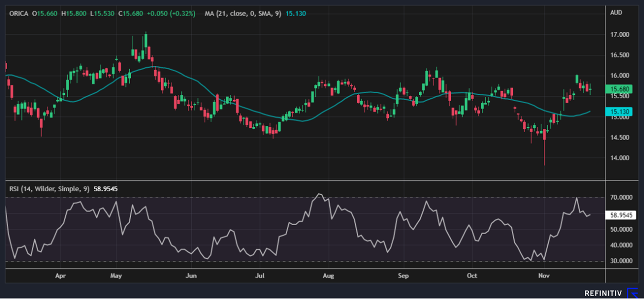Click the Jun label on time axis
Viewport: 644px width, 299px height.
tap(191, 276)
